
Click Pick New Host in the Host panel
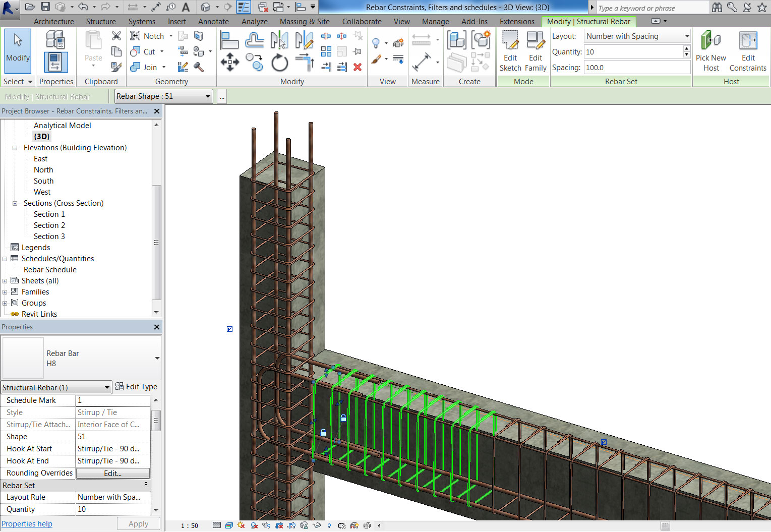710,50
